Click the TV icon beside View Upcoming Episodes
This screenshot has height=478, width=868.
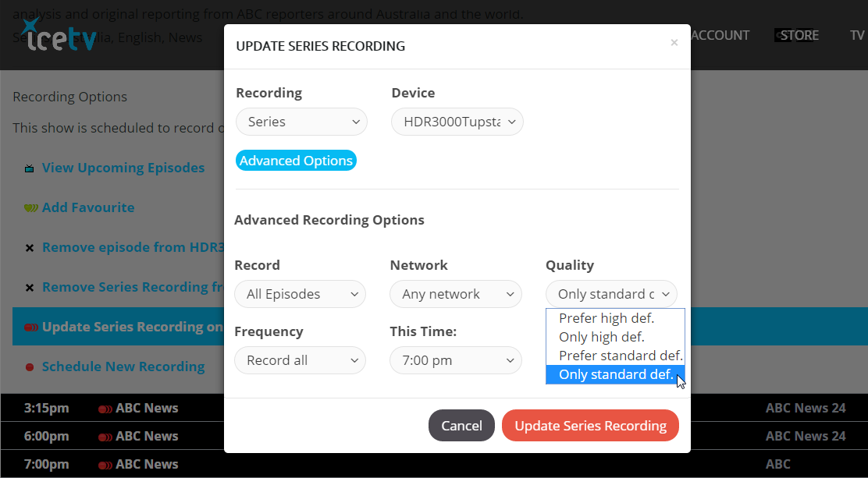[x=30, y=168]
